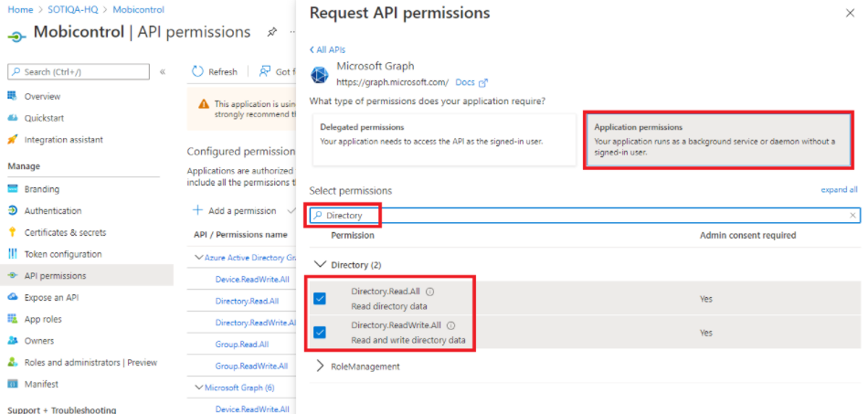The width and height of the screenshot is (868, 414).
Task: Open the Token configuration menu item
Action: tap(62, 254)
